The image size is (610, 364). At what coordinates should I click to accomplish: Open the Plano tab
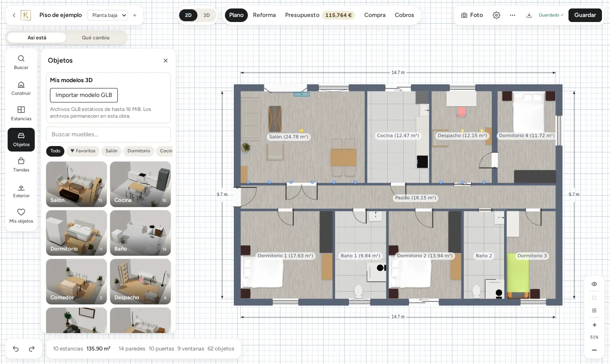pyautogui.click(x=236, y=15)
